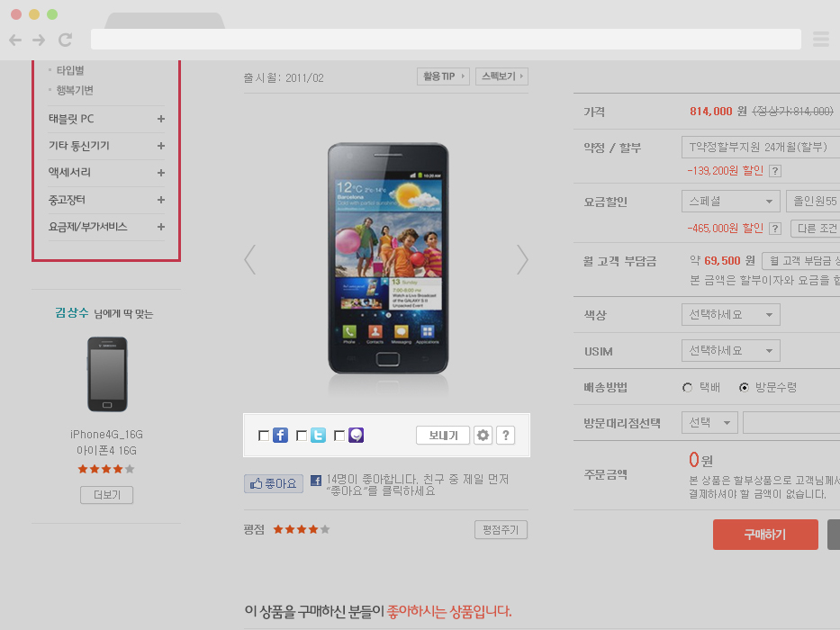840x630 pixels.
Task: Open share settings gear icon
Action: 483,435
